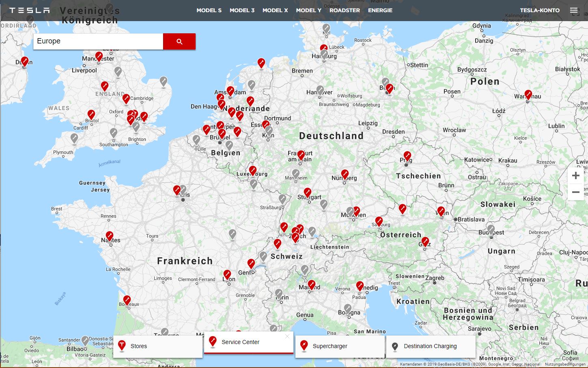Open the Model 3 menu item
This screenshot has width=588, height=368.
click(x=242, y=10)
